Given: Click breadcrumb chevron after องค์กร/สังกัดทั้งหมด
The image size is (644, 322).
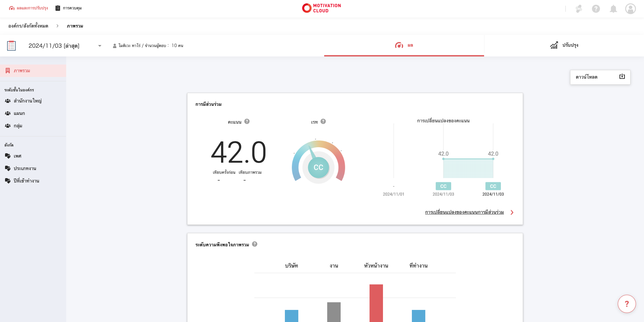Looking at the screenshot, I should point(57,26).
